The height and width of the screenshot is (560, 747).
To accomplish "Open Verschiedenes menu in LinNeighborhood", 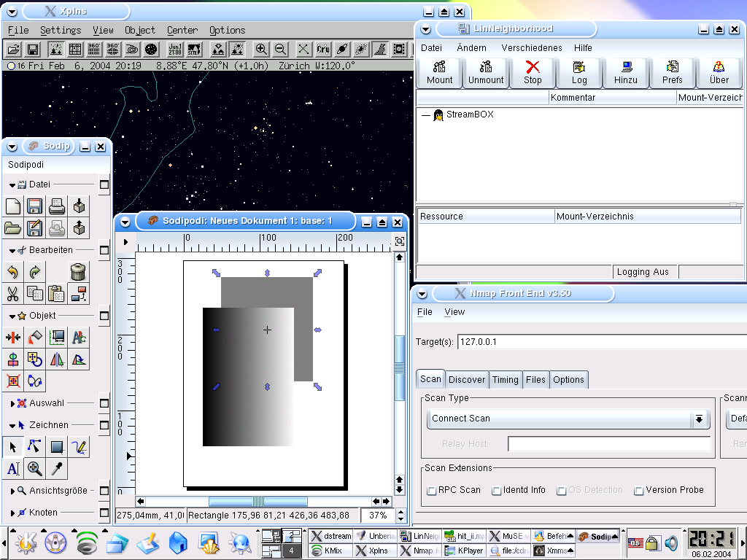I will coord(532,47).
